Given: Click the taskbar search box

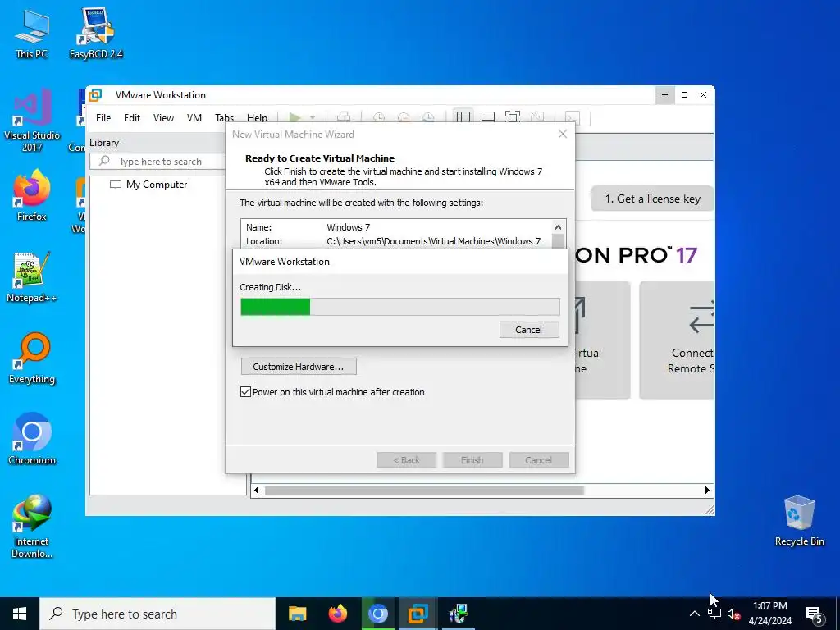Looking at the screenshot, I should click(x=157, y=614).
